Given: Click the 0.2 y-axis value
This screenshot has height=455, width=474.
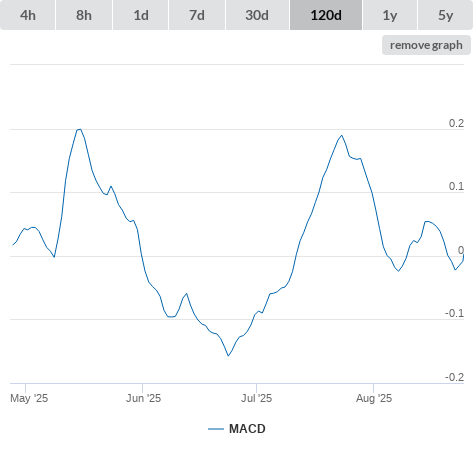Looking at the screenshot, I should (x=456, y=123).
